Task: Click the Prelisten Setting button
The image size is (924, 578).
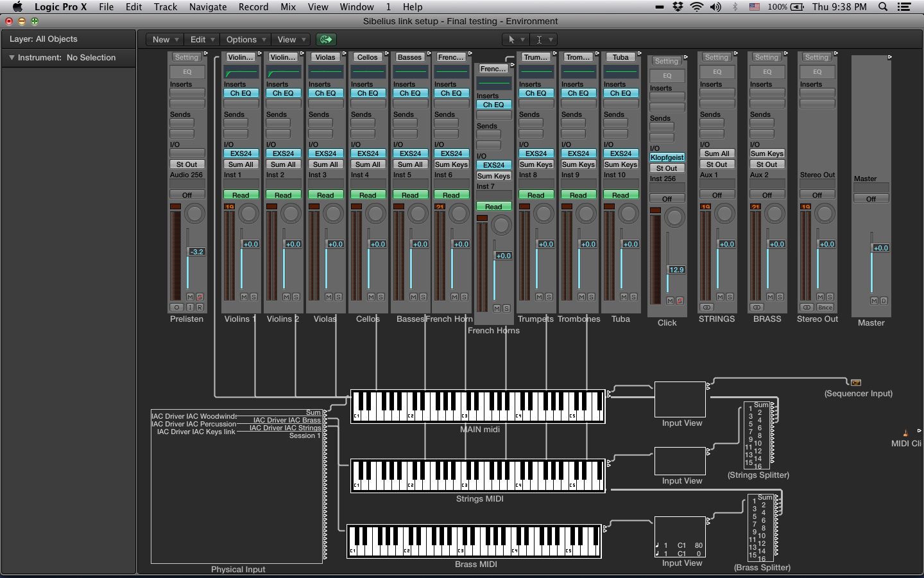Action: (x=187, y=57)
